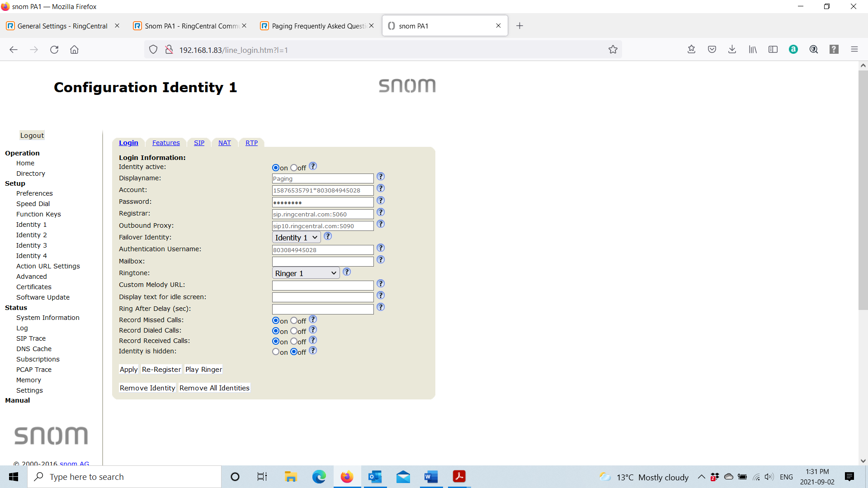Turn Record Dialed Calls off
This screenshot has width=868, height=488.
click(x=294, y=331)
